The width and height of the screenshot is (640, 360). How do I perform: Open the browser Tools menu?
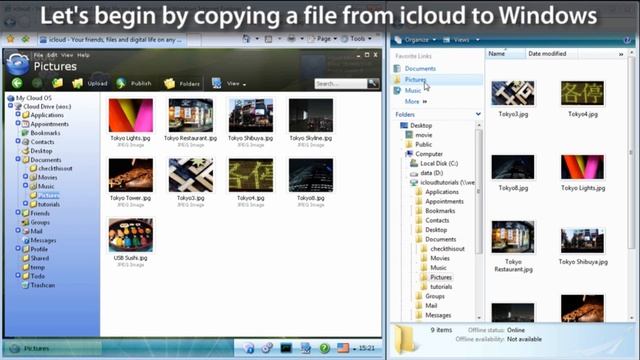(x=356, y=39)
